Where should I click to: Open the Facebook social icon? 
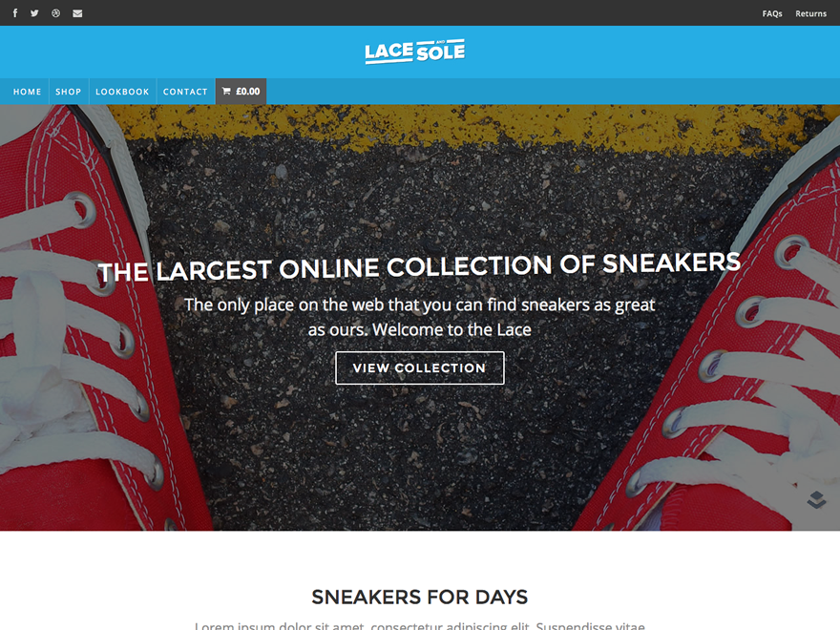(x=15, y=12)
